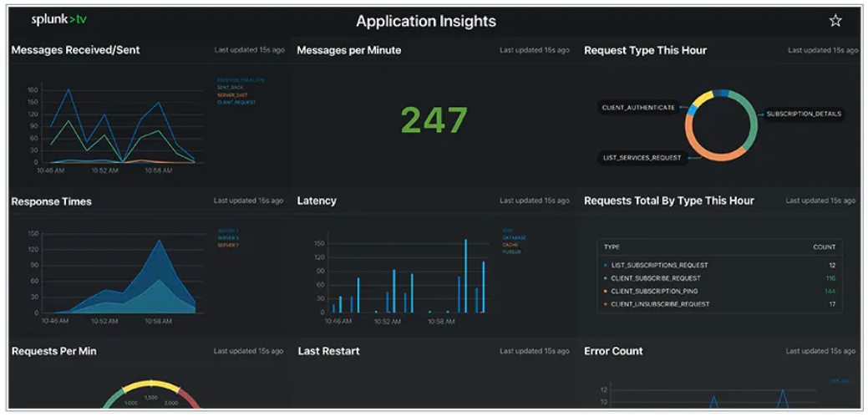The image size is (868, 417).
Task: Open the Error Count panel title
Action: point(613,351)
